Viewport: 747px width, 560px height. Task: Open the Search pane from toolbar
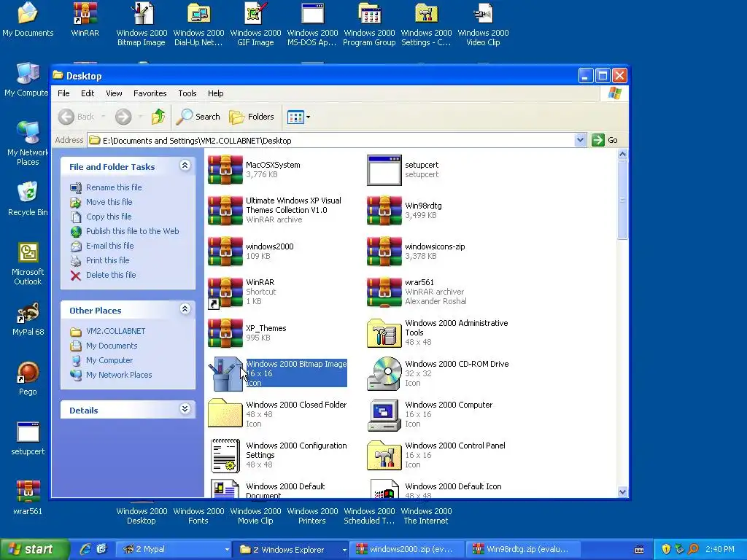click(x=198, y=117)
